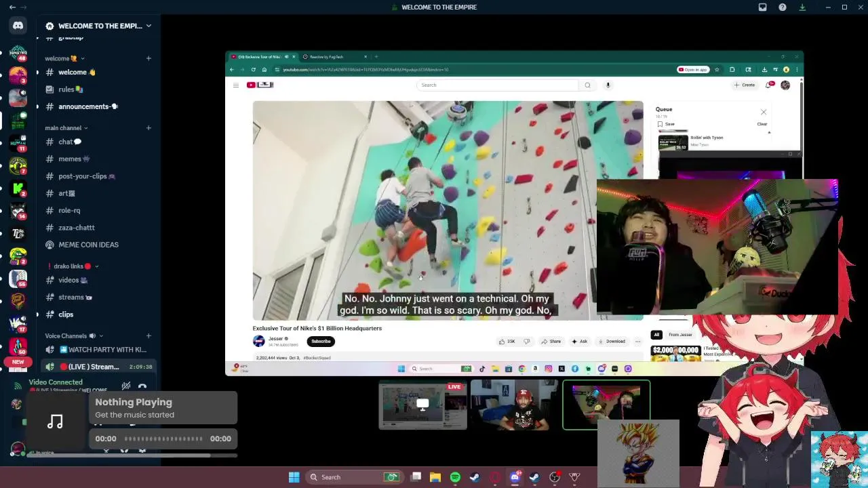Open Discord help question mark icon

pyautogui.click(x=783, y=7)
